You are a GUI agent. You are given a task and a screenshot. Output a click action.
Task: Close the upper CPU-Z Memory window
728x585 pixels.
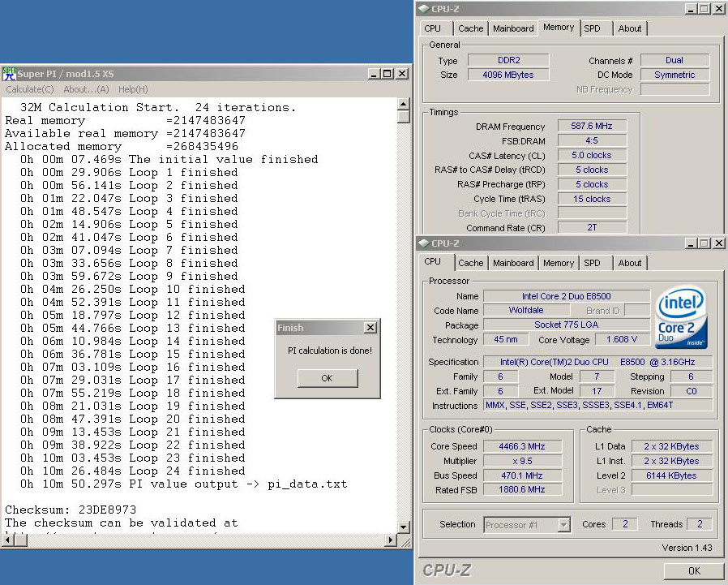click(x=719, y=9)
